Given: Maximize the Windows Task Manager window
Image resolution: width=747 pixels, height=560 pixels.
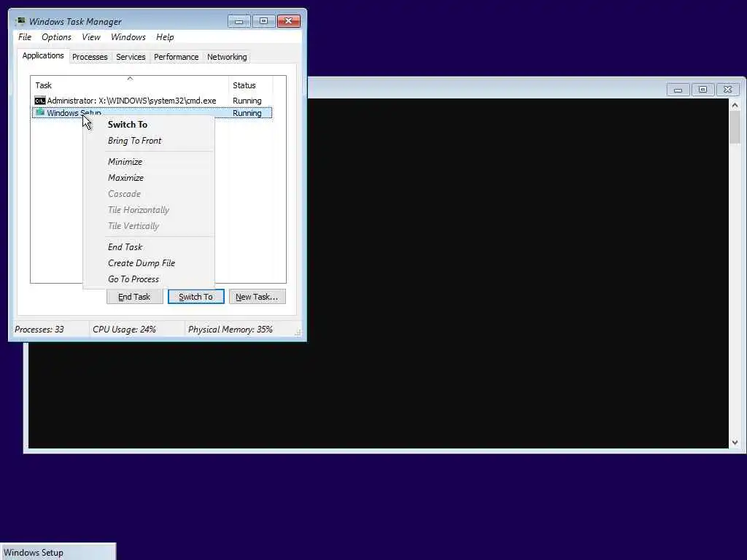Looking at the screenshot, I should 263,21.
